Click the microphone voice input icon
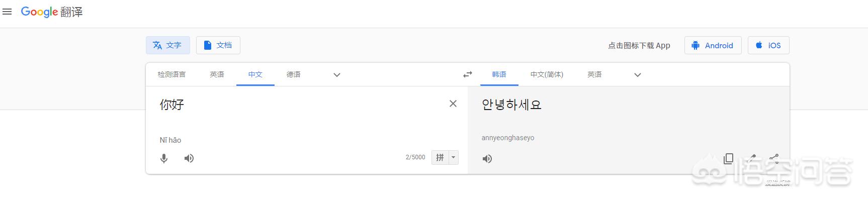868x202 pixels. (x=164, y=158)
